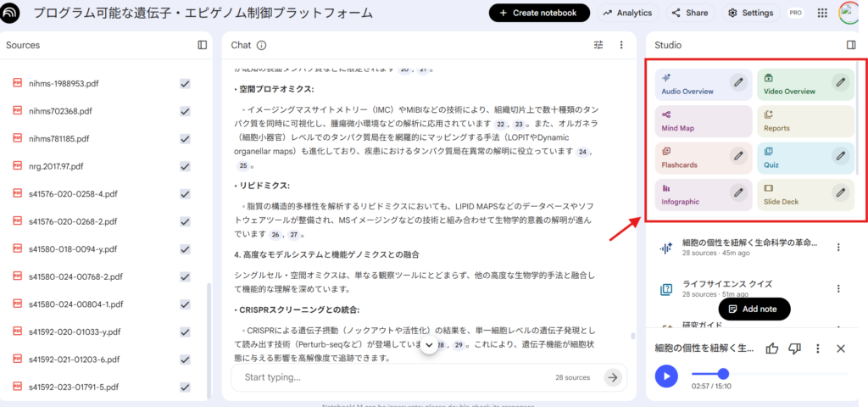Open chat configuration settings icon
868x407 pixels.
click(598, 45)
